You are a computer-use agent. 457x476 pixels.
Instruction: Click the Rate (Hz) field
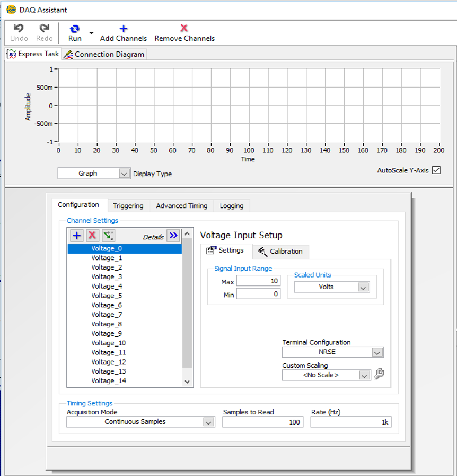351,422
